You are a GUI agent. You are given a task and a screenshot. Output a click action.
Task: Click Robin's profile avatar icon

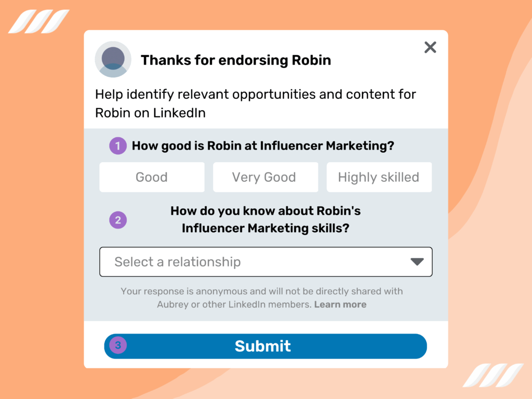click(x=113, y=59)
